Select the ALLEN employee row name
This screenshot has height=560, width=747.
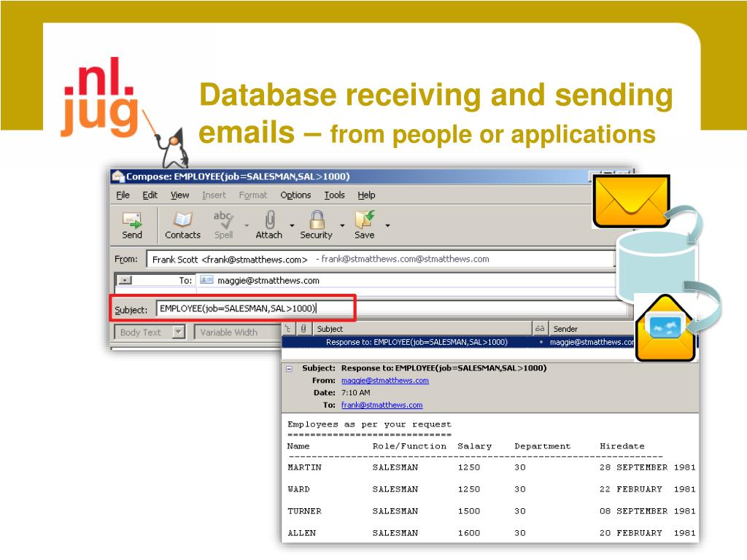point(301,533)
